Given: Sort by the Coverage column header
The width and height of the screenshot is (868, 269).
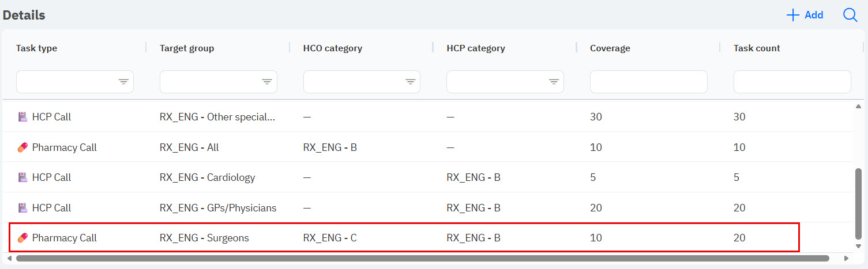Looking at the screenshot, I should pyautogui.click(x=610, y=48).
